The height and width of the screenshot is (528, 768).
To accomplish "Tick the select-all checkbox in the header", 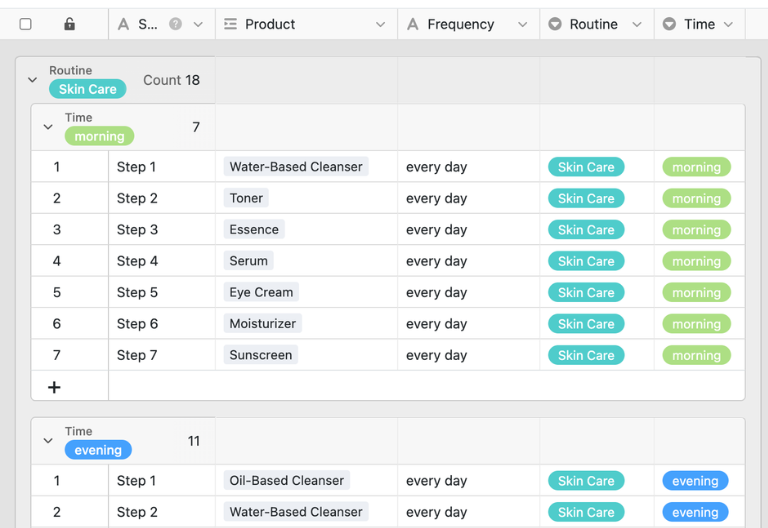I will click(x=25, y=24).
